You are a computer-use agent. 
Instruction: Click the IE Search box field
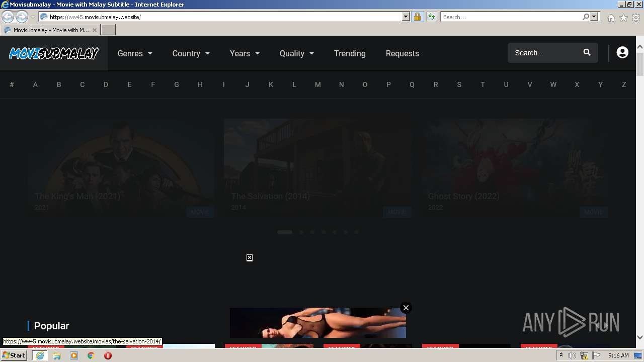[x=511, y=17]
